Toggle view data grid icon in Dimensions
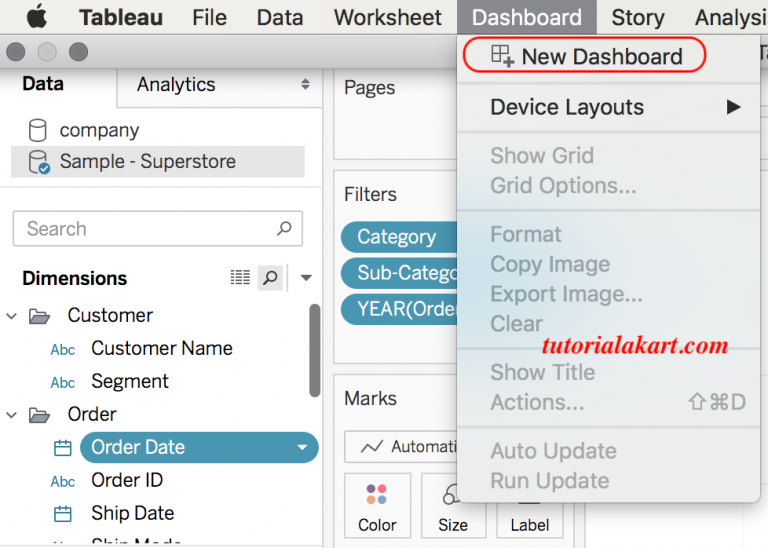The width and height of the screenshot is (768, 548). pos(240,278)
